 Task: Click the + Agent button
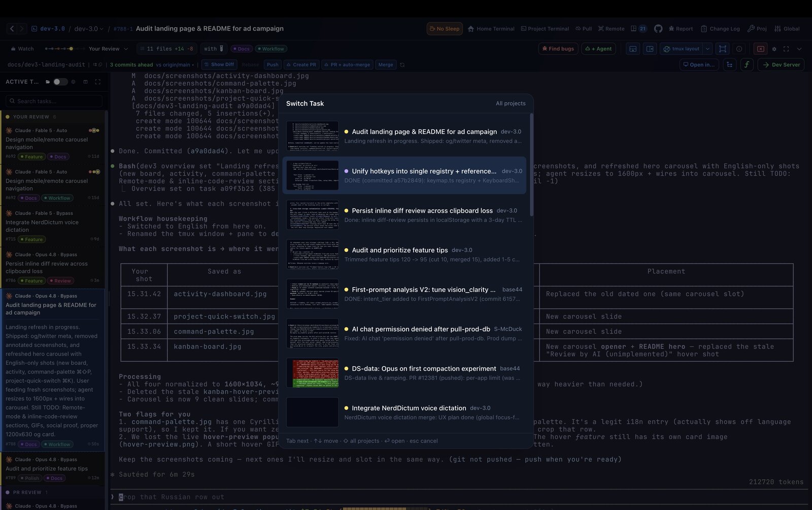599,49
